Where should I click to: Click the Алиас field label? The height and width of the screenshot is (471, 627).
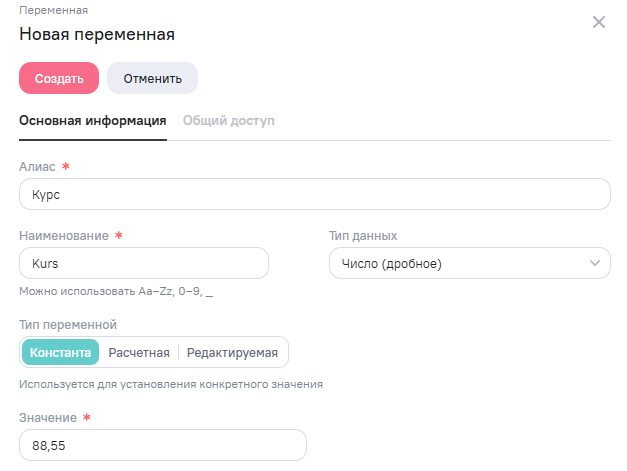38,166
